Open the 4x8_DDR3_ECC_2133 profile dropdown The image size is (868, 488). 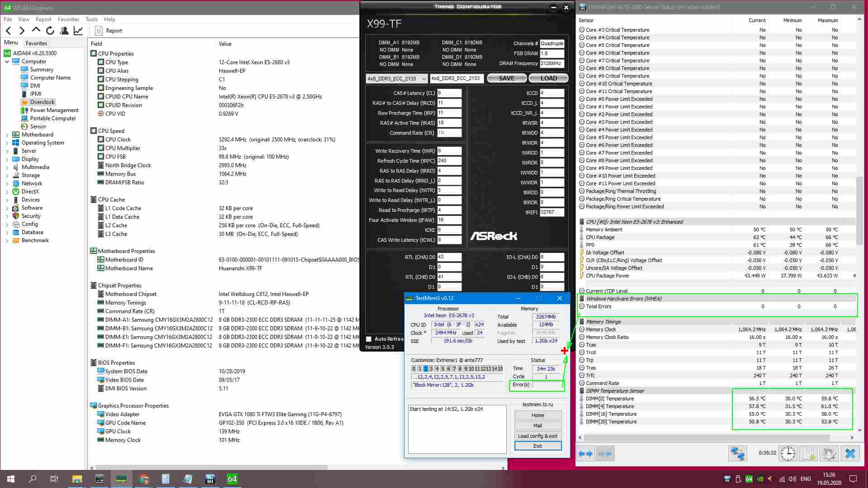396,79
